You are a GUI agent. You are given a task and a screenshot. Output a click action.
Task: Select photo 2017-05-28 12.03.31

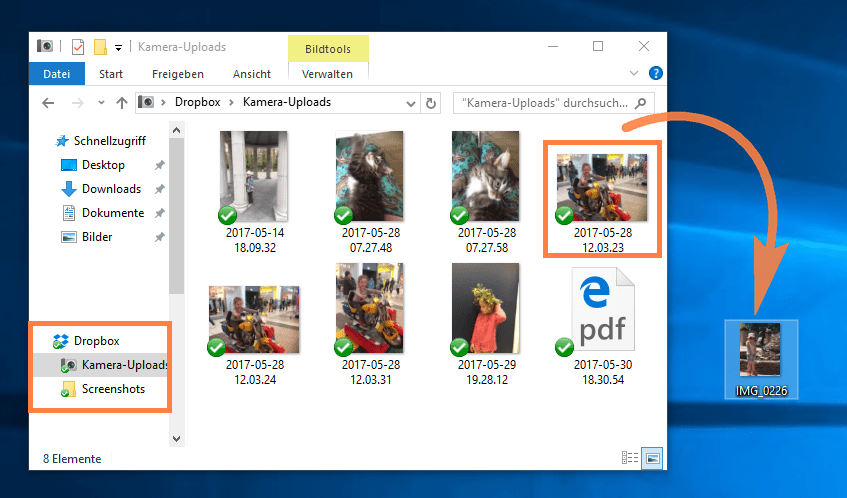[371, 325]
